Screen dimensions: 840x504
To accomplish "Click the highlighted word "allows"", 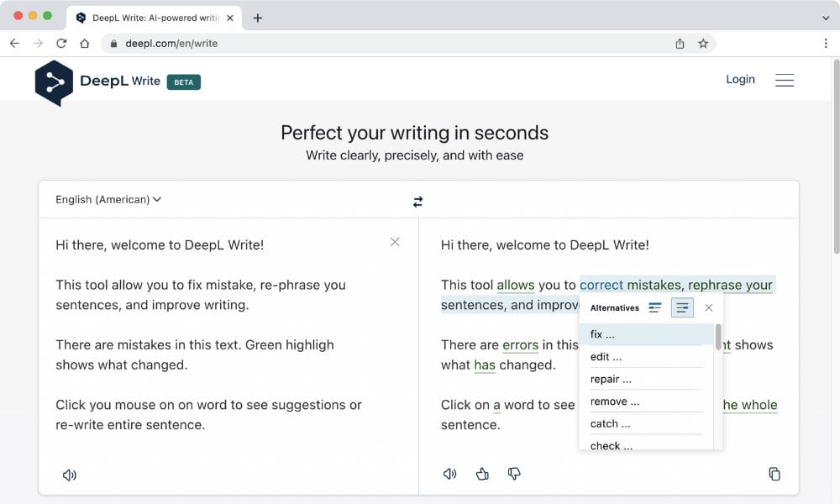I will (515, 285).
